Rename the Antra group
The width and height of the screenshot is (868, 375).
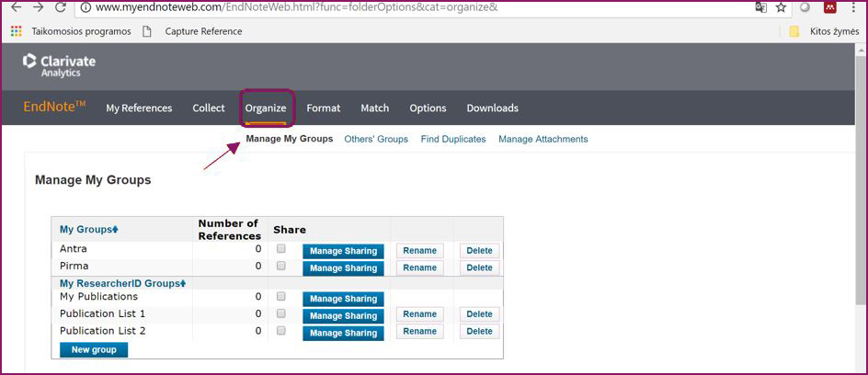pyautogui.click(x=419, y=251)
